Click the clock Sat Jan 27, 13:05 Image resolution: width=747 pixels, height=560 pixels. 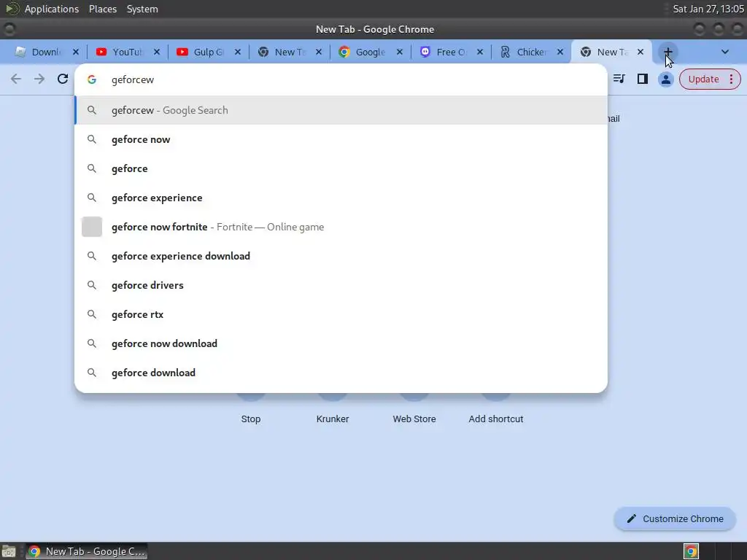click(x=708, y=9)
